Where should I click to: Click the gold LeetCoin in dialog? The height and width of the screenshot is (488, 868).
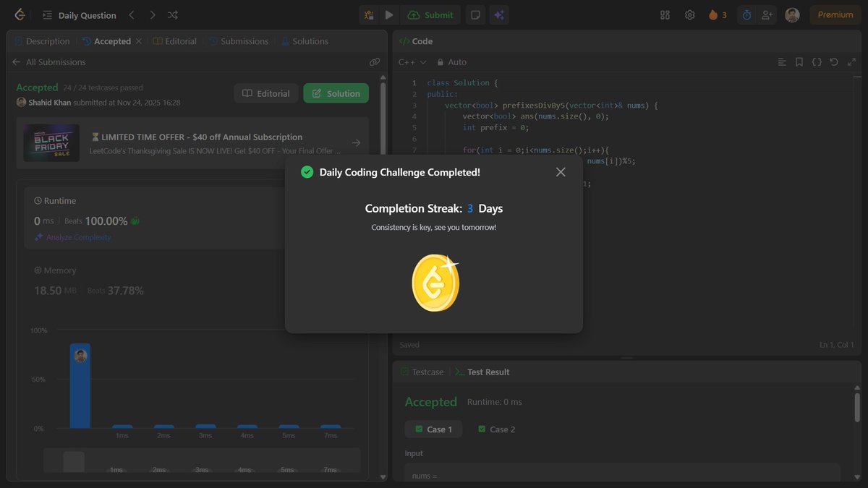click(435, 283)
